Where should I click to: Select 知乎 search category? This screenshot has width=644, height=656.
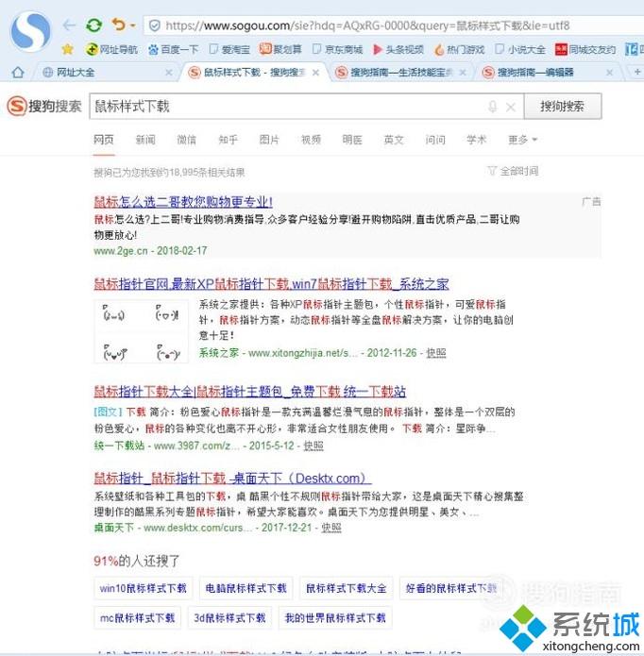(x=229, y=140)
